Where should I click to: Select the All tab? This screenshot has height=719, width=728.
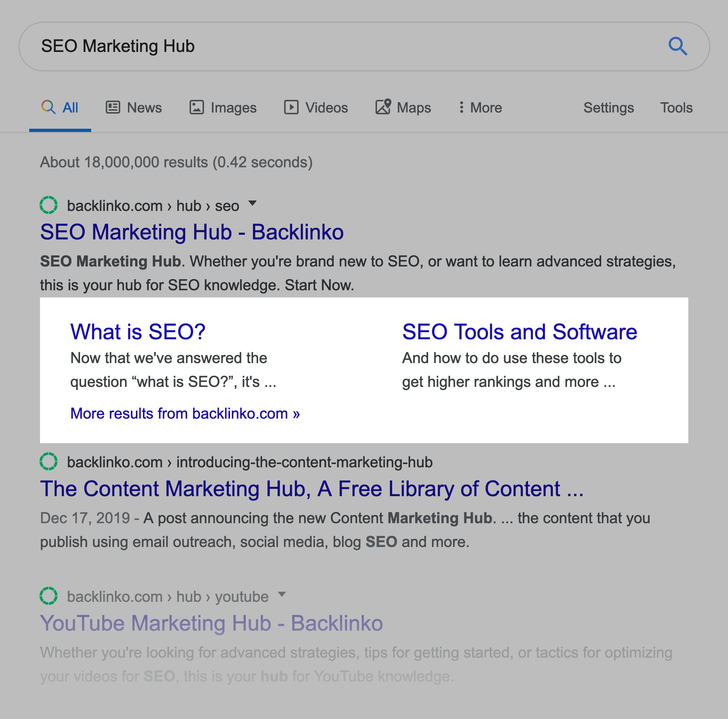(60, 108)
